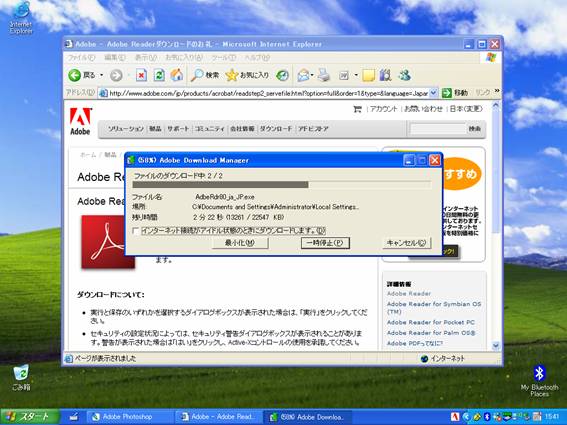Open the 編集(E) menu in IE
This screenshot has height=425, width=567.
(x=115, y=58)
